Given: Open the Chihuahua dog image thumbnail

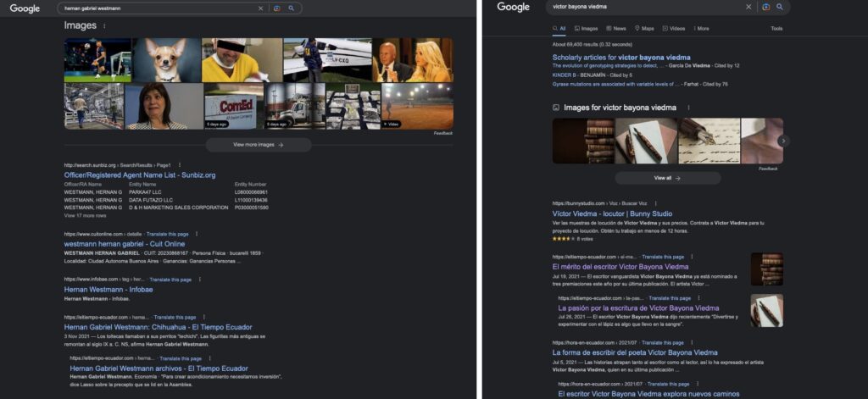Looking at the screenshot, I should point(166,60).
